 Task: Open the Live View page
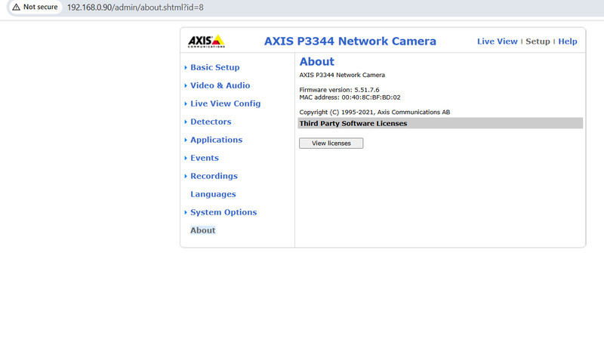(497, 42)
